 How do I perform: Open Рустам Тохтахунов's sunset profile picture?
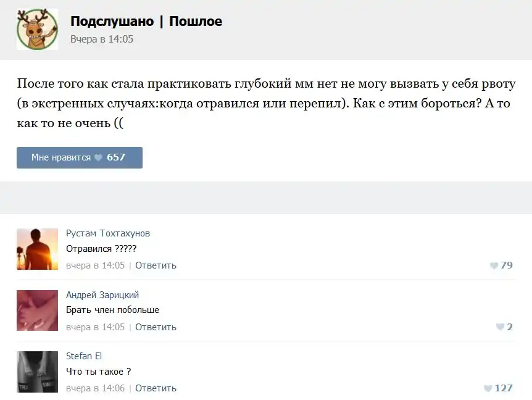(x=37, y=249)
